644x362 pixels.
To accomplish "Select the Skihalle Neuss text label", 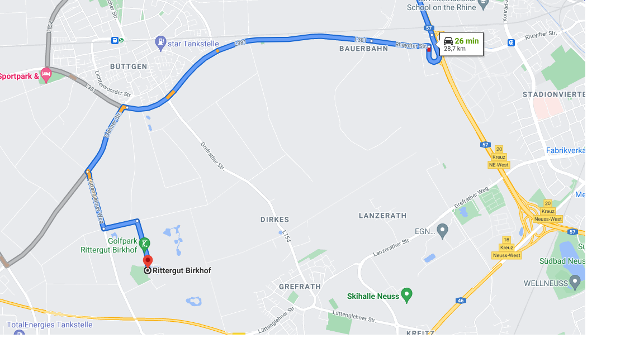I will coord(373,296).
